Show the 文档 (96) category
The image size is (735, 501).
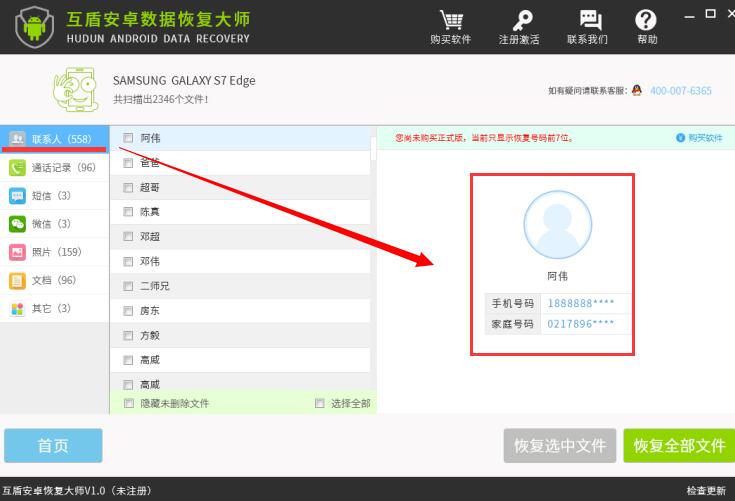(54, 280)
